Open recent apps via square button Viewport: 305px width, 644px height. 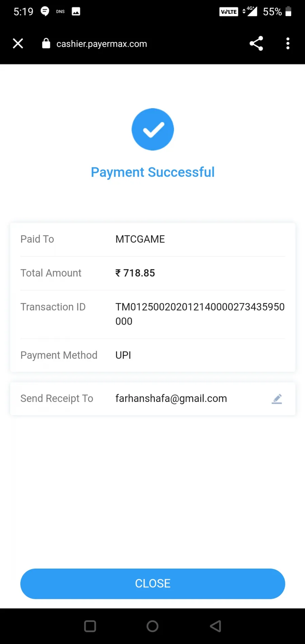click(90, 626)
